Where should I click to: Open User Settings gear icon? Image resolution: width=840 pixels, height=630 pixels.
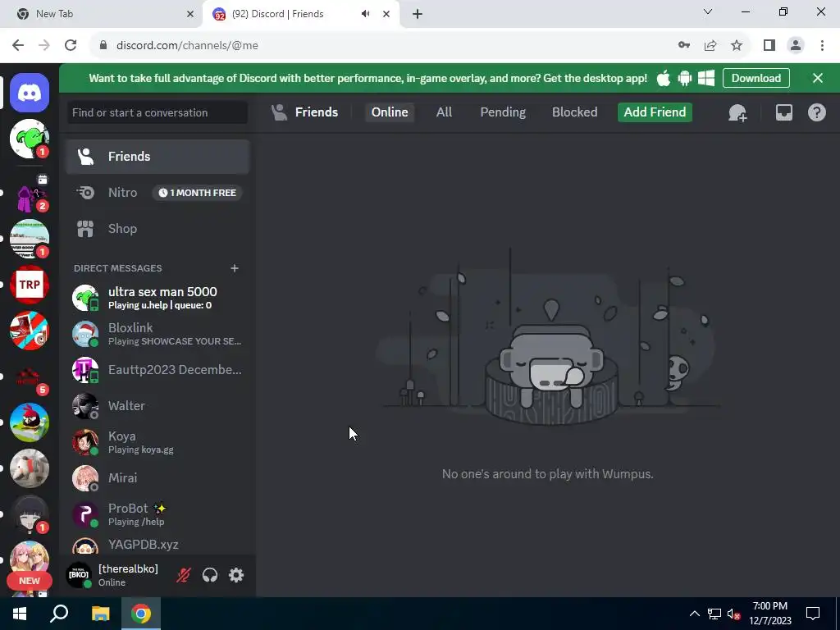click(x=236, y=575)
